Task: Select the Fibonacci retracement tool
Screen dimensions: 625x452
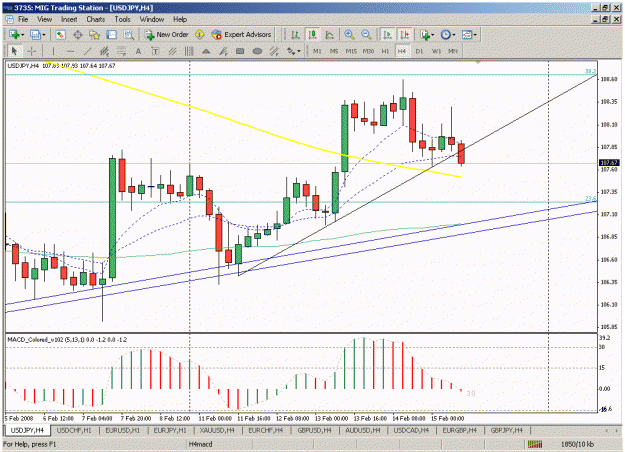Action: click(x=122, y=51)
